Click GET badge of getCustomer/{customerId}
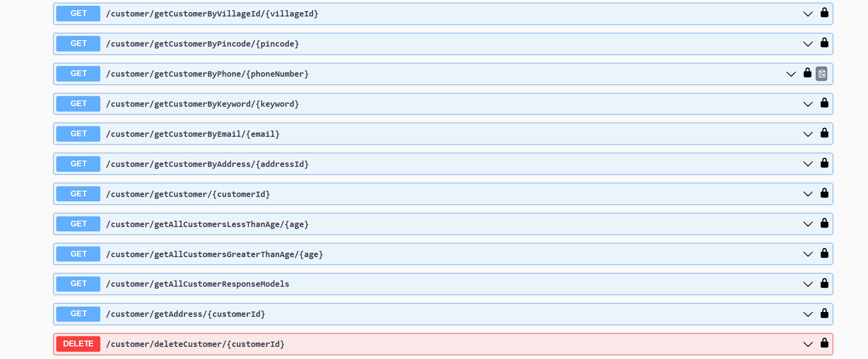Viewport: 868px width, 359px height. (x=78, y=194)
